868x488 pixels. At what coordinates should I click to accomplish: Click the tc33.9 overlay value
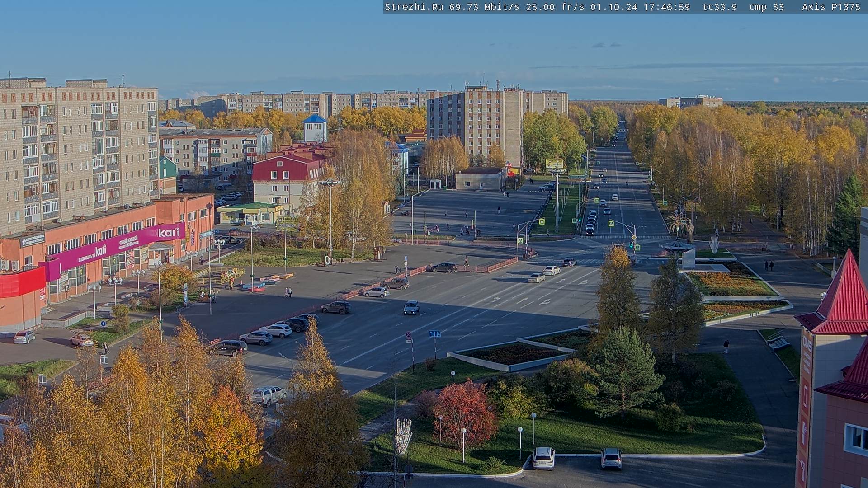(x=720, y=7)
